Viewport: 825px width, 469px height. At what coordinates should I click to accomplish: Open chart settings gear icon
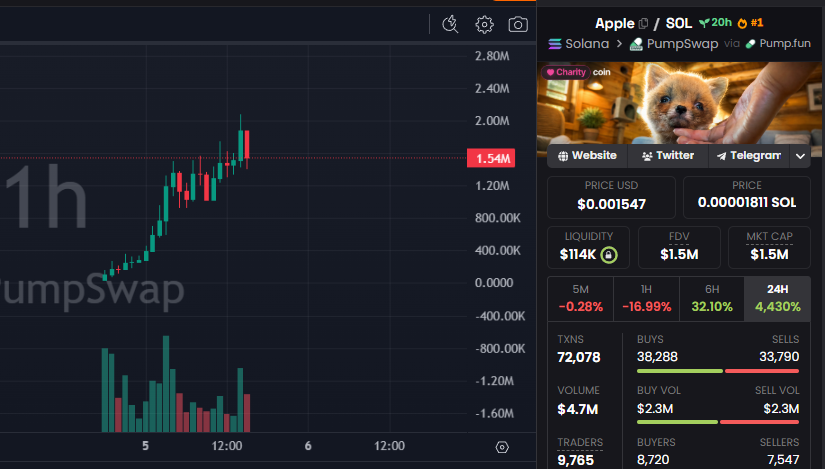pyautogui.click(x=484, y=24)
